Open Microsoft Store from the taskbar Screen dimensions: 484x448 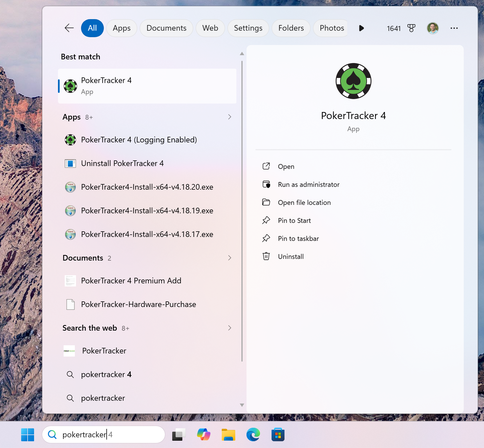pyautogui.click(x=278, y=435)
